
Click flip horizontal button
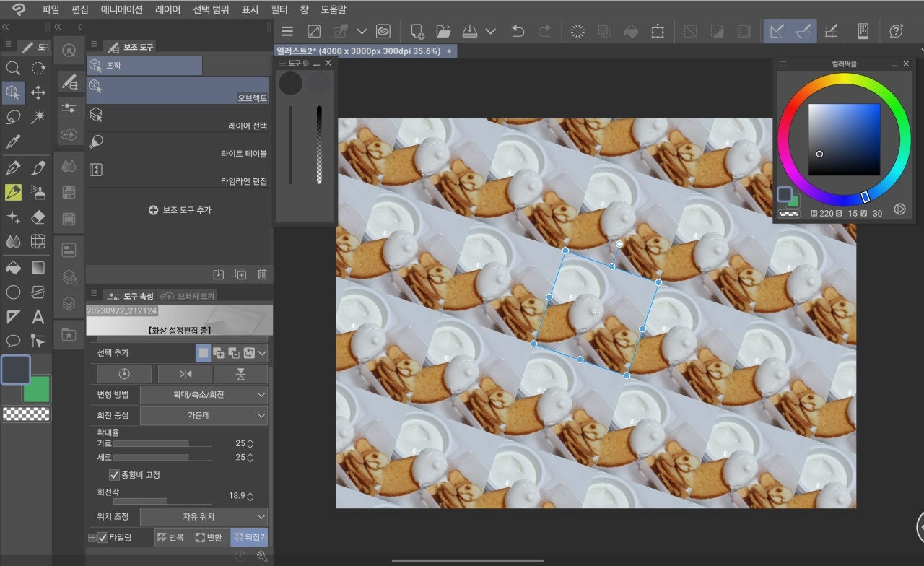click(186, 373)
